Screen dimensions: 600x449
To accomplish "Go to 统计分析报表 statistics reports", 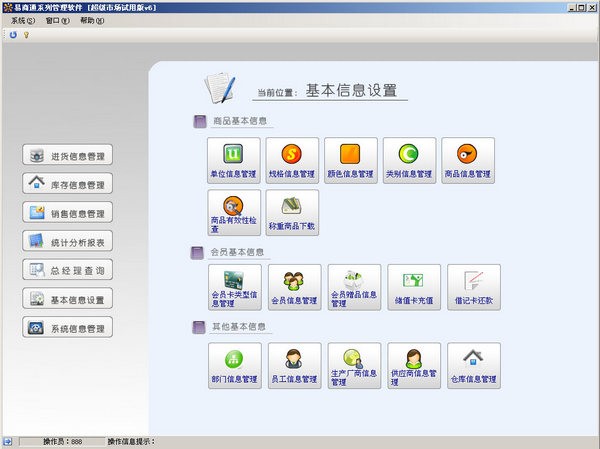I will pyautogui.click(x=67, y=241).
